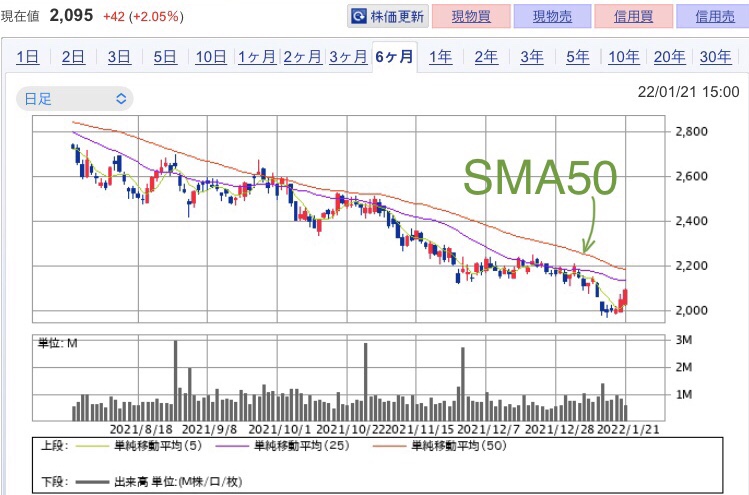Open the 現物買 order link

(x=471, y=17)
